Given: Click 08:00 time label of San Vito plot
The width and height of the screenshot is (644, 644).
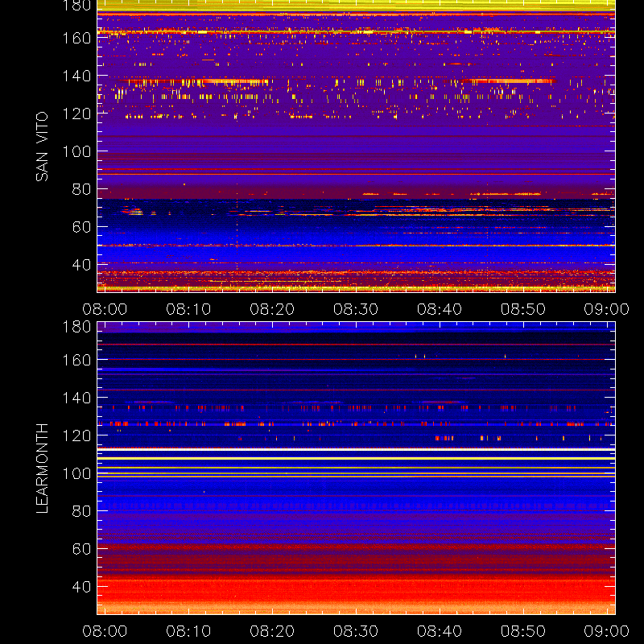Looking at the screenshot, I should [105, 309].
